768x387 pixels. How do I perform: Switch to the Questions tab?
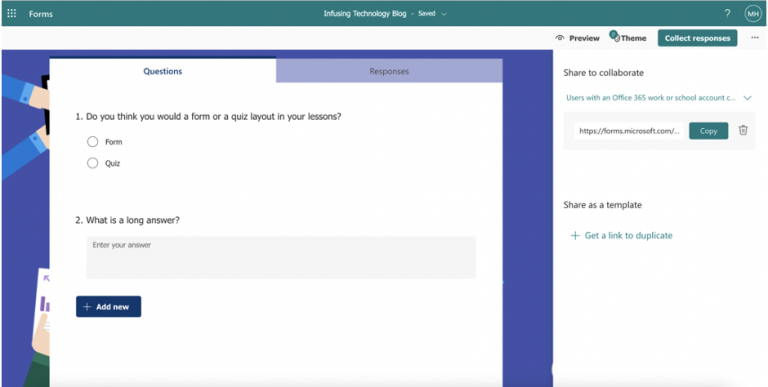tap(163, 71)
